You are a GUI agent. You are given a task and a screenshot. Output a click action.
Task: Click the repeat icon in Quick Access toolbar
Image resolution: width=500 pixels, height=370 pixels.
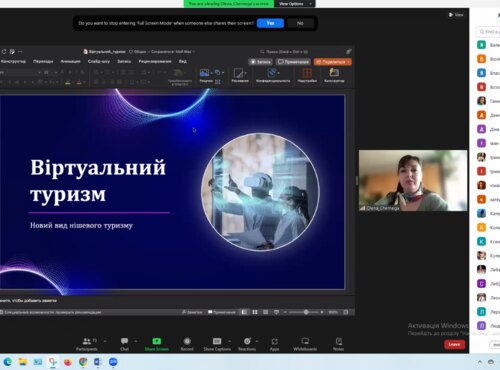(4, 52)
